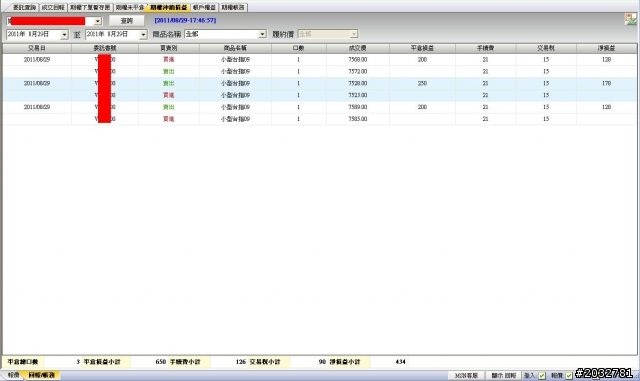Switch to the 期權未平倉 tab

tap(129, 7)
